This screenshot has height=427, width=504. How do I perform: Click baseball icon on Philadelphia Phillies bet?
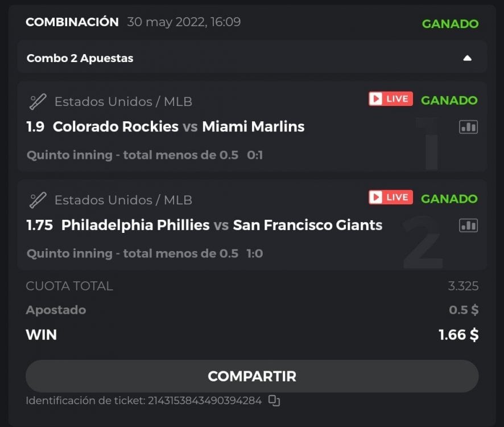38,200
